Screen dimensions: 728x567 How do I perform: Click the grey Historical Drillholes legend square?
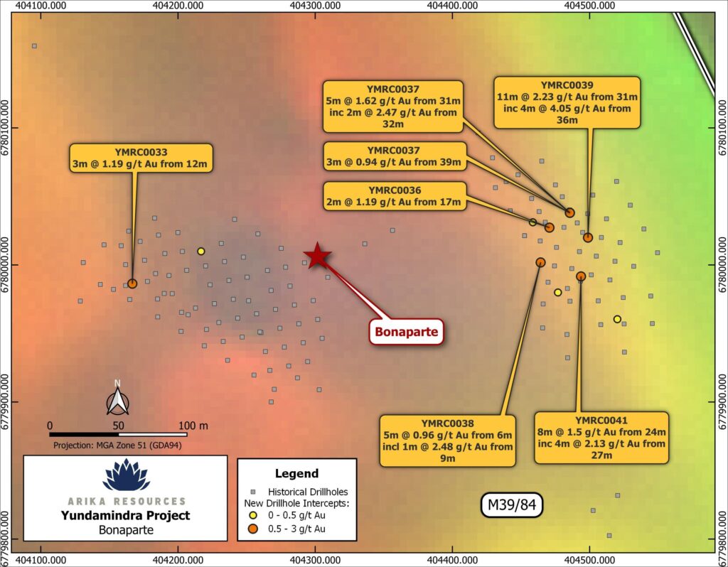pyautogui.click(x=252, y=492)
